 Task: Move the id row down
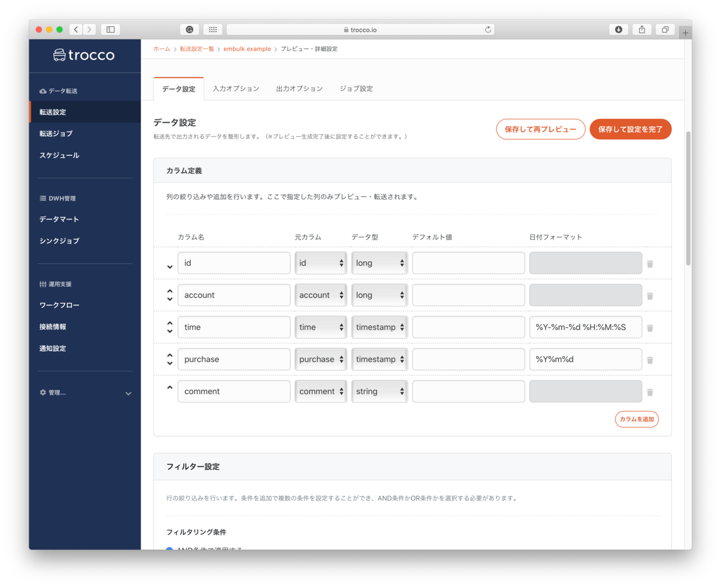(x=169, y=267)
